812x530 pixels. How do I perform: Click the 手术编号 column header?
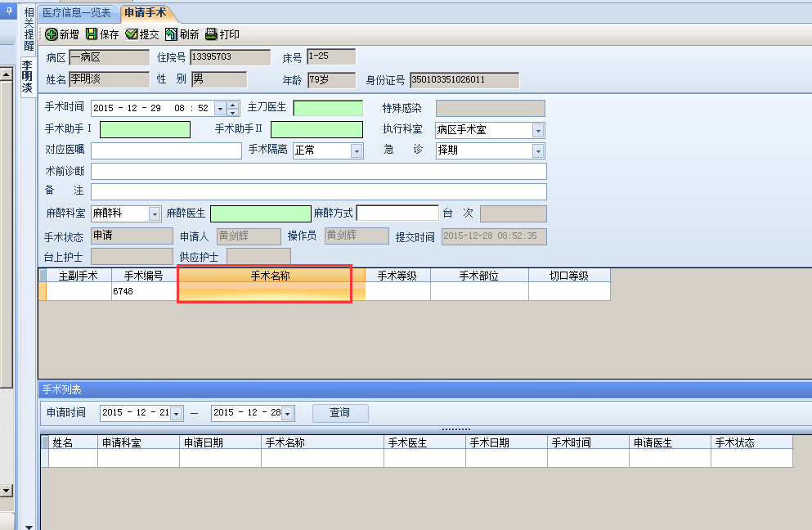point(143,276)
